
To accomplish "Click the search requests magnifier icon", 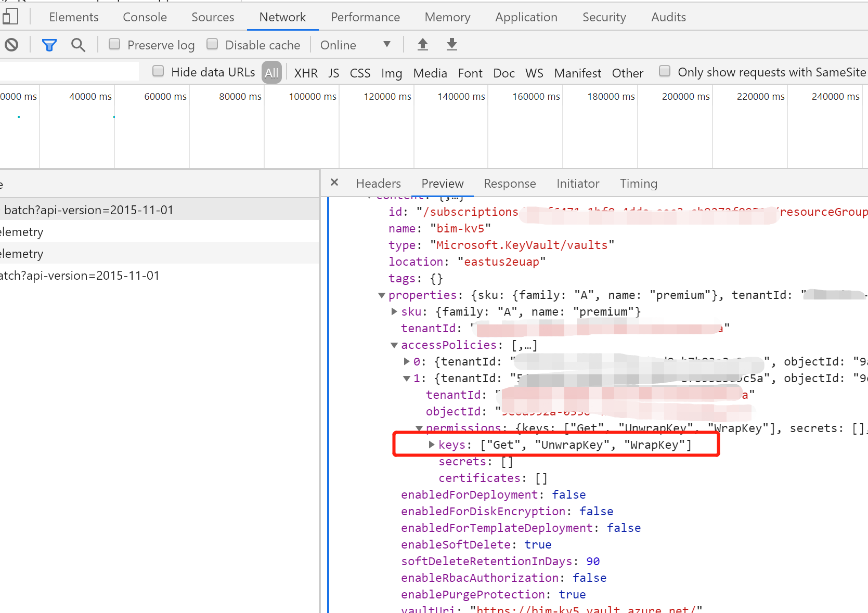I will pos(78,45).
